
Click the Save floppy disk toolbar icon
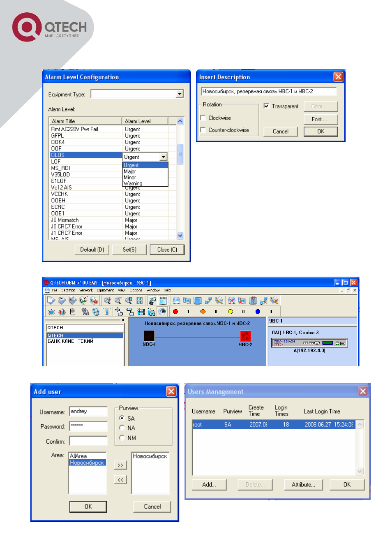(73, 301)
